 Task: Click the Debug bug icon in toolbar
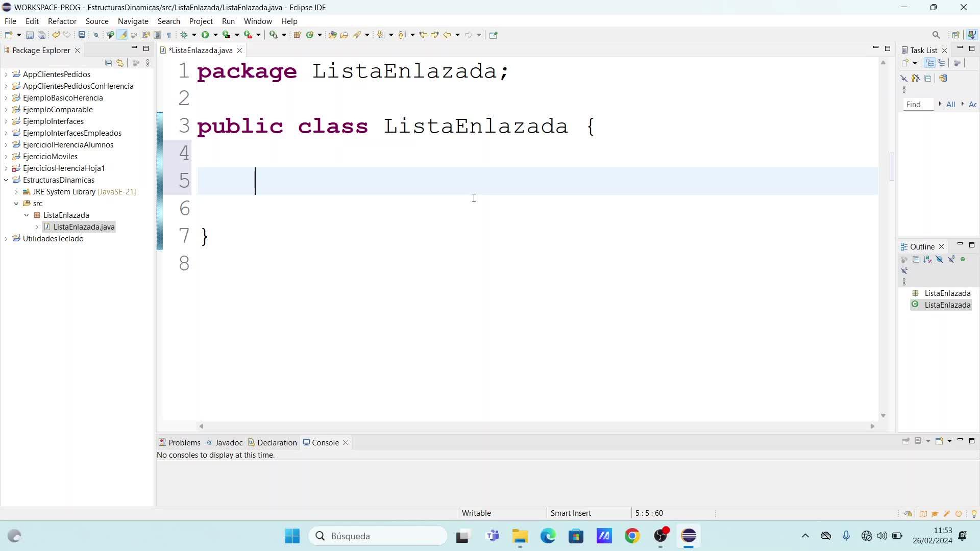(x=184, y=35)
